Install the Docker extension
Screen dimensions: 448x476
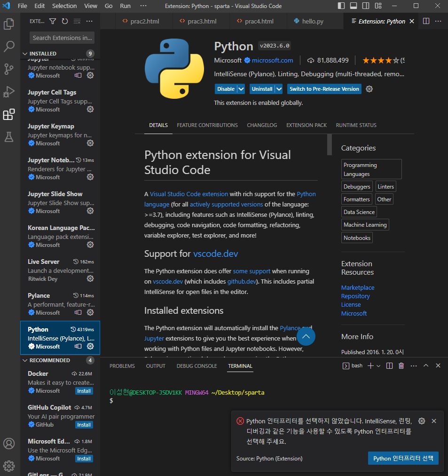(84, 391)
